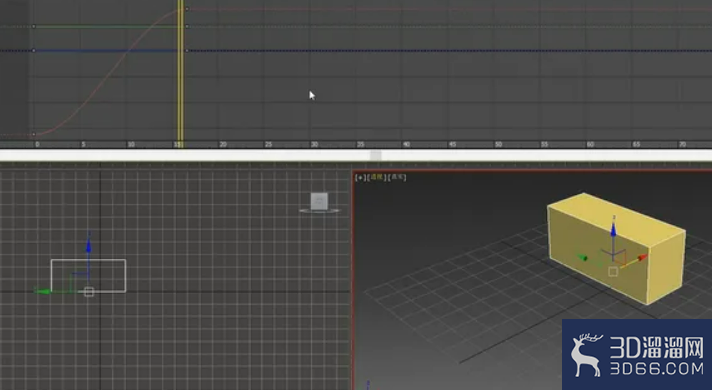Select blue curve keyframe at frame 0
Image resolution: width=712 pixels, height=390 pixels.
click(x=34, y=50)
